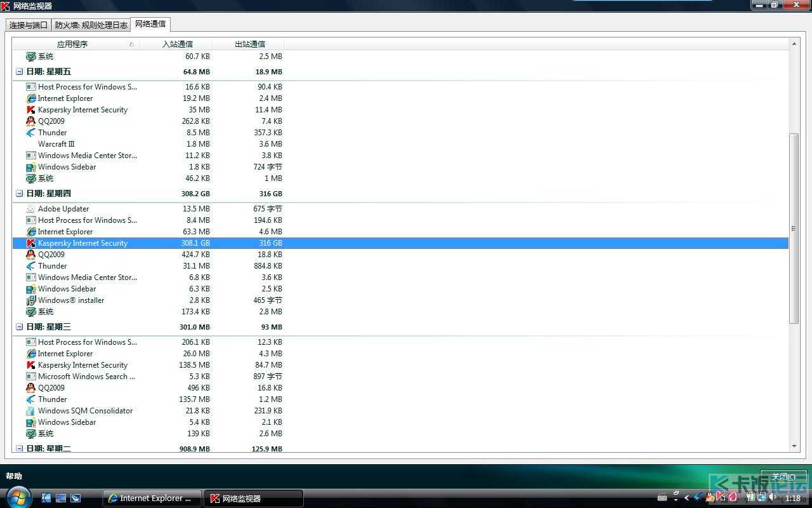Screen dimensions: 812x508
Task: Click the 系统 shield icon under 星期四
Action: (x=31, y=312)
